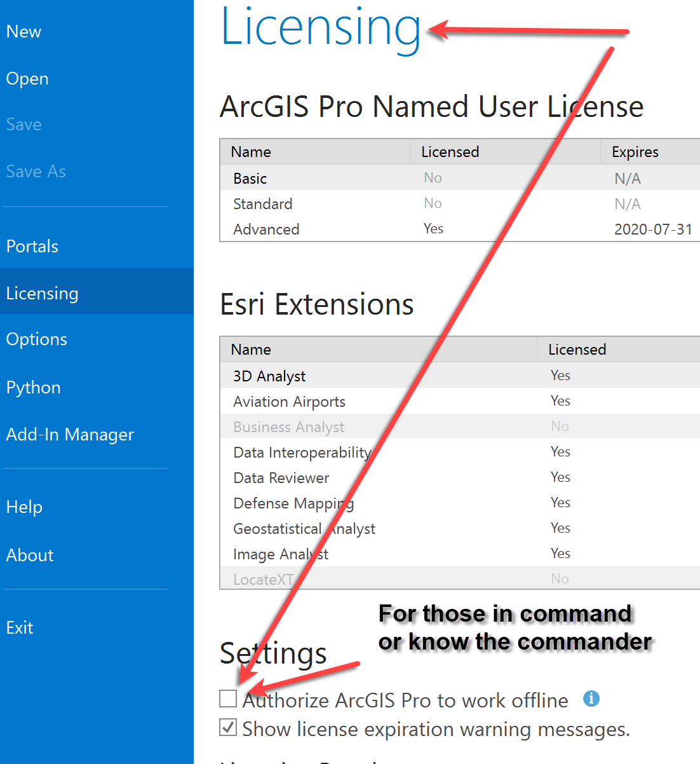
Task: Select the Defense Mapping extension row
Action: click(x=460, y=503)
